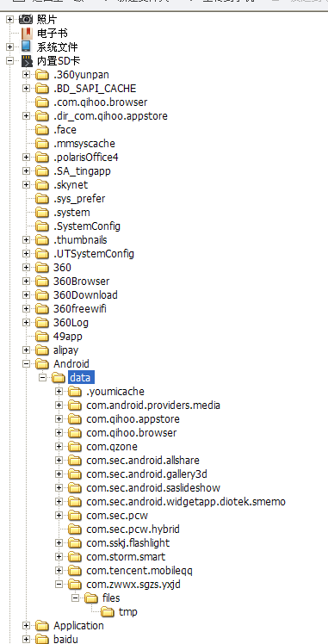Select the baidu folder name
328x644 pixels.
65,639
